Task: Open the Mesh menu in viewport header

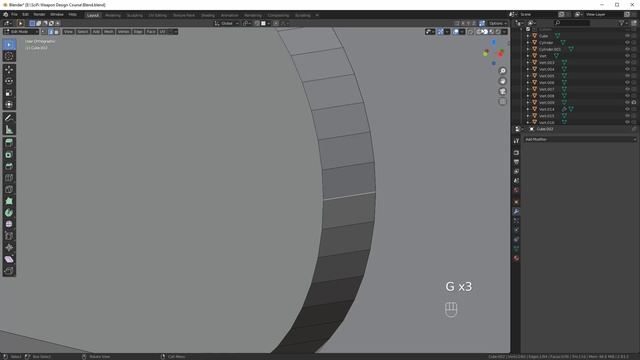Action: [109, 32]
